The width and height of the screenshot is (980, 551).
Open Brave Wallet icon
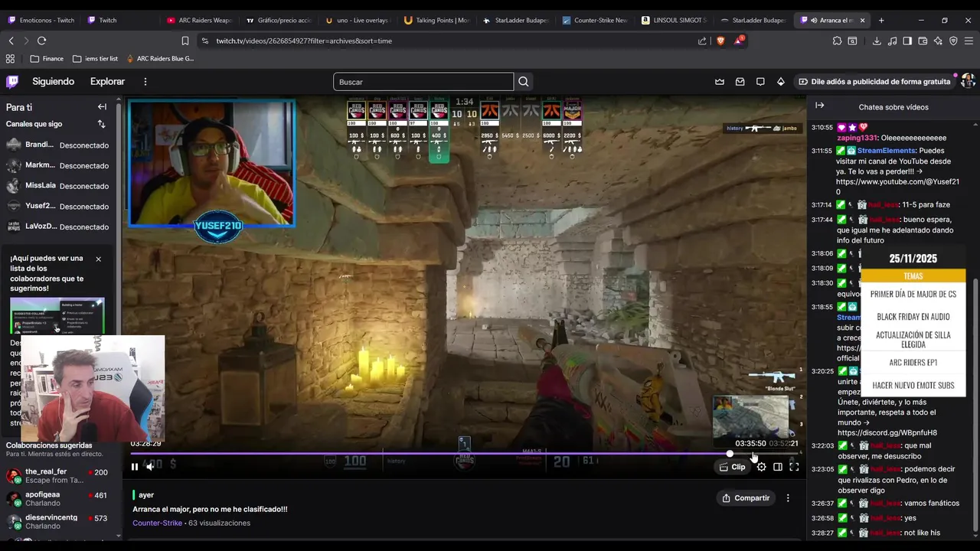[923, 41]
